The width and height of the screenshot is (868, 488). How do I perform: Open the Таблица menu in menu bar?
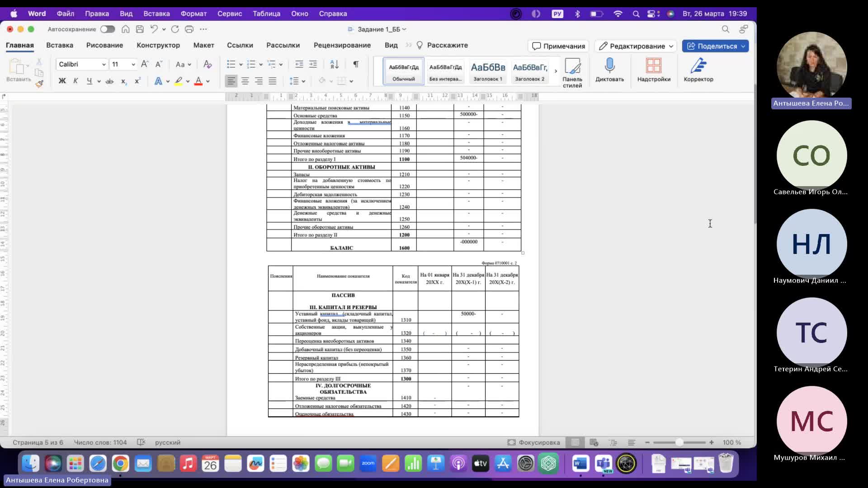[x=266, y=14]
